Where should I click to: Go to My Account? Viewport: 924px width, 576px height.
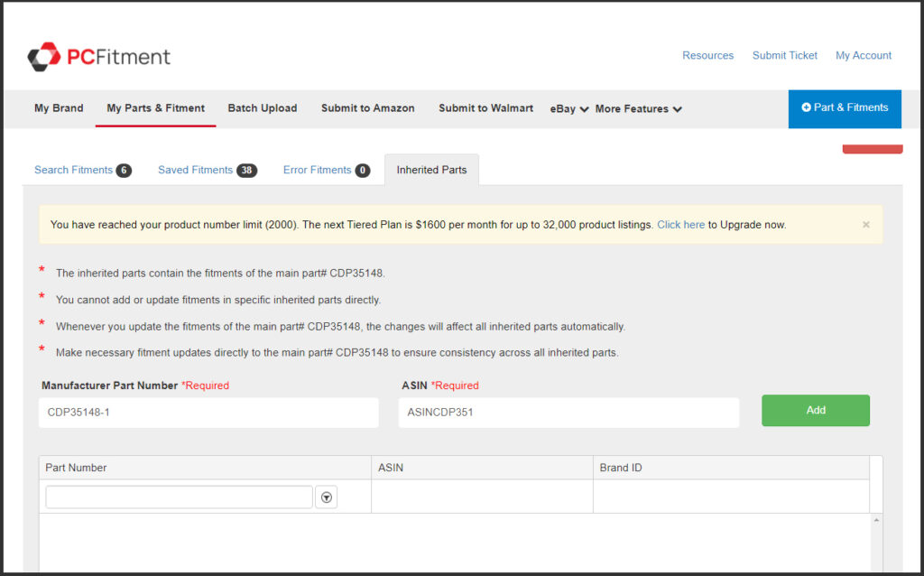pyautogui.click(x=863, y=56)
